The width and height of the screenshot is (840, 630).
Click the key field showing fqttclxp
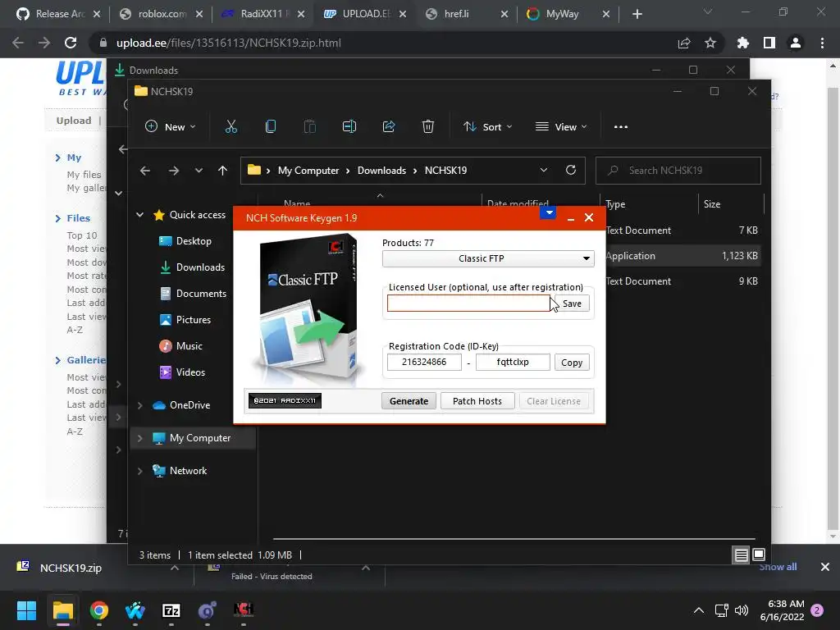point(513,362)
